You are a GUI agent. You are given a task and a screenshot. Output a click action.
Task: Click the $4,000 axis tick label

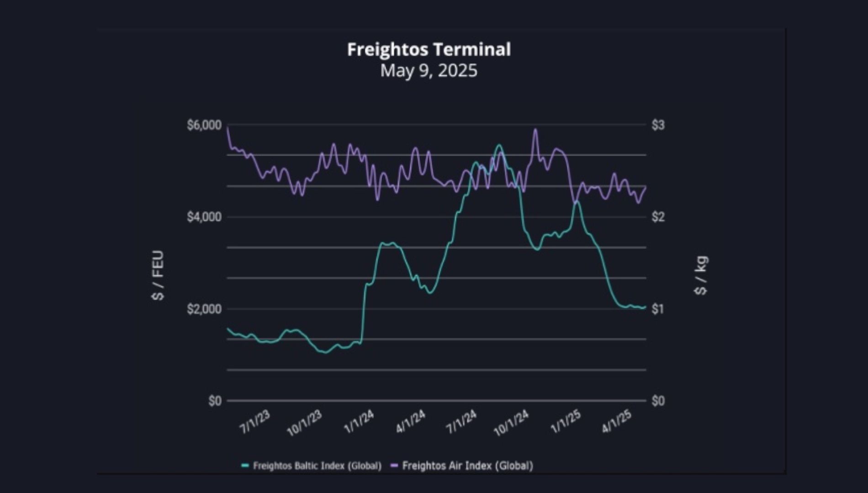click(x=204, y=217)
